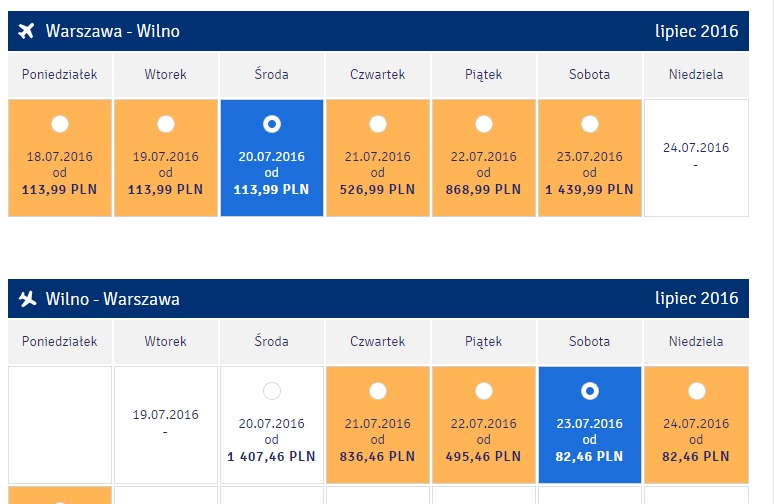Click the airplane icon beside Warszawa - Wilno
774x504 pixels.
26,31
